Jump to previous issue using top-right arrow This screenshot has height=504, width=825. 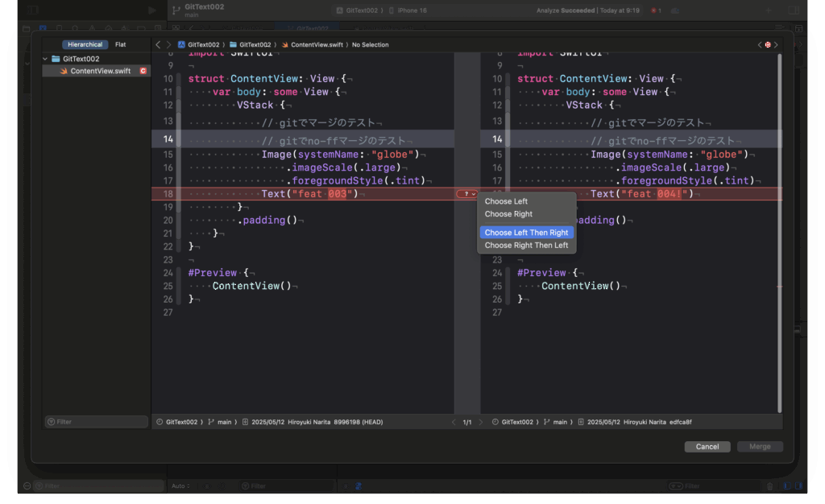759,44
